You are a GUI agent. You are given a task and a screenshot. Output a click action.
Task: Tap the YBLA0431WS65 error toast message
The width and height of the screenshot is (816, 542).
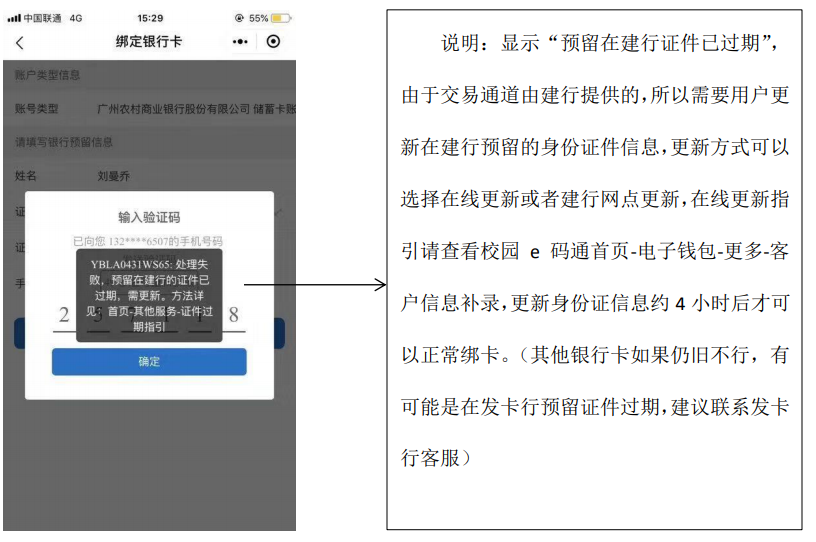click(x=149, y=295)
